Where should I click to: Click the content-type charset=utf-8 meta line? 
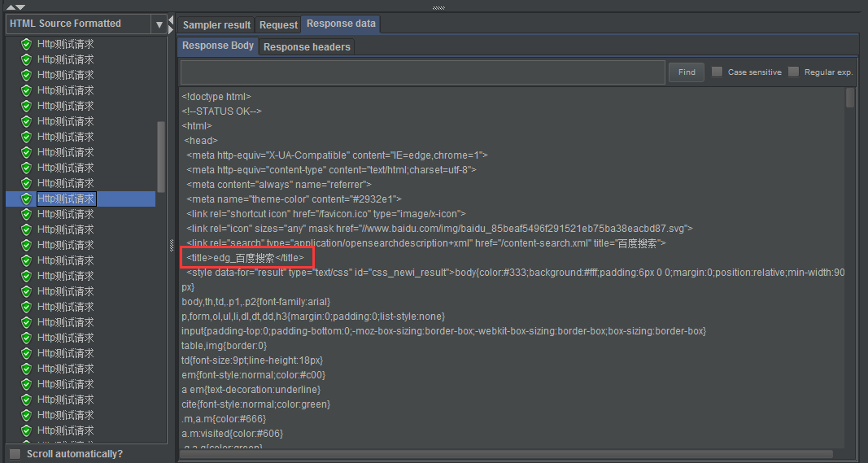[x=331, y=169]
